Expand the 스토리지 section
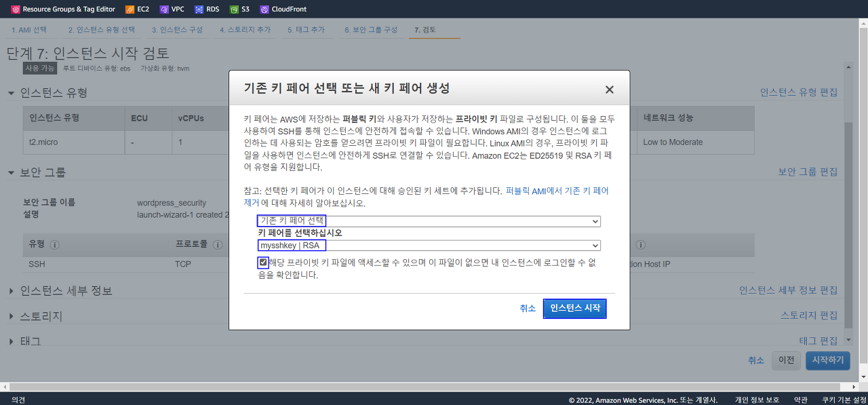Image resolution: width=868 pixels, height=405 pixels. point(12,317)
